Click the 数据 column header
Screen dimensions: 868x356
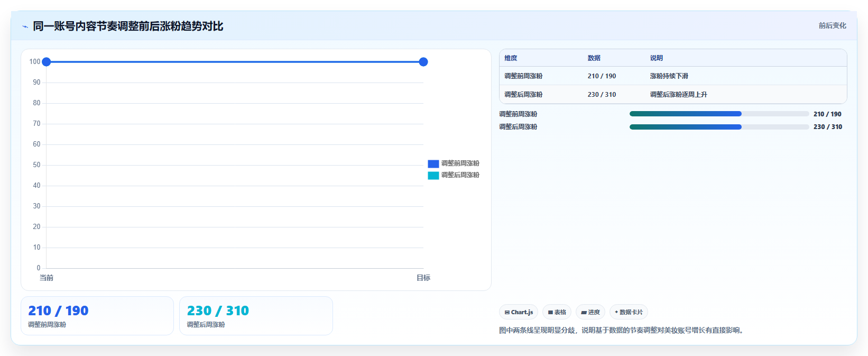pyautogui.click(x=594, y=58)
